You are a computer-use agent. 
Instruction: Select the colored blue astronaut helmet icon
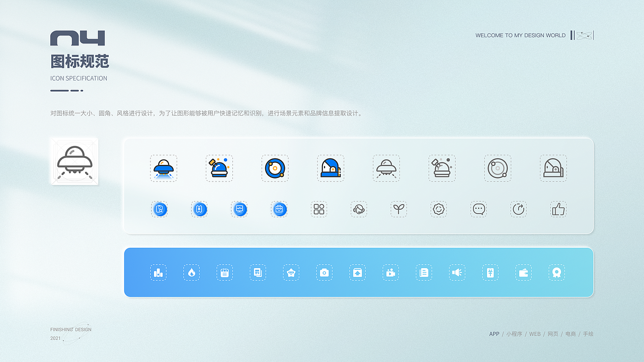[x=331, y=168]
